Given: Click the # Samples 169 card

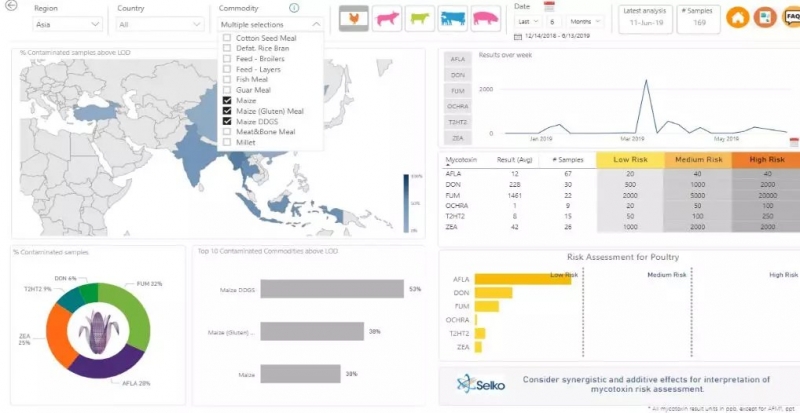Looking at the screenshot, I should [x=700, y=19].
